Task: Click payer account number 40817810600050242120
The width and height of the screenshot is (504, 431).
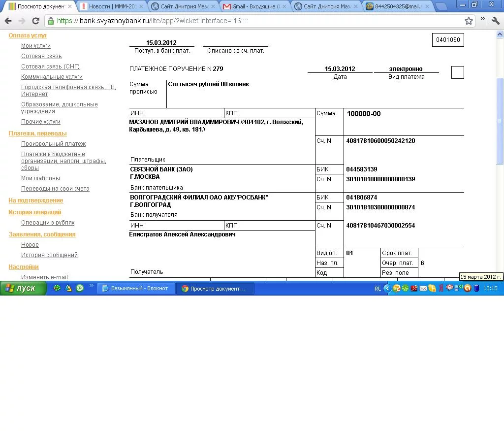Action: pos(380,140)
